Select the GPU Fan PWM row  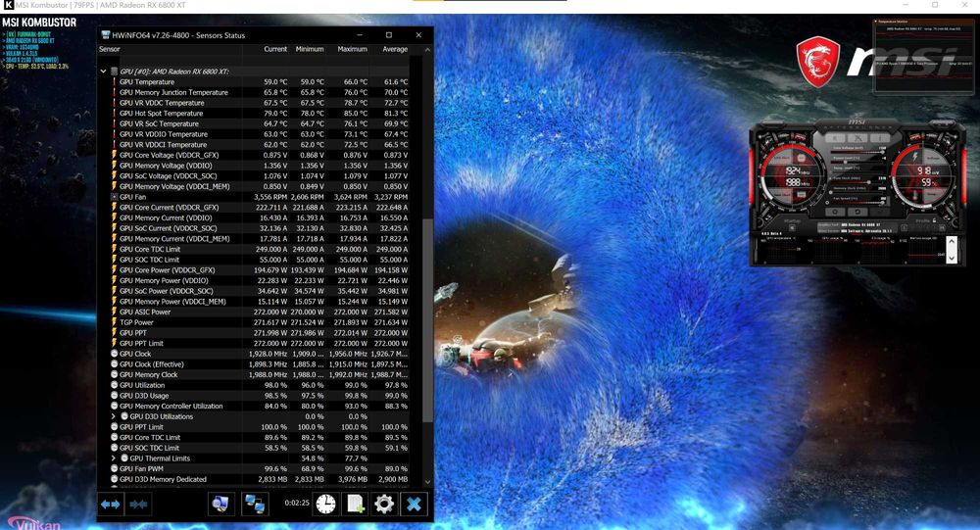click(x=260, y=468)
